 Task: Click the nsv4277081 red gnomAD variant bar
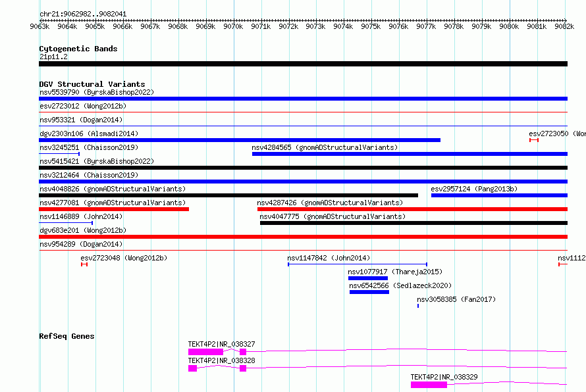coord(114,209)
